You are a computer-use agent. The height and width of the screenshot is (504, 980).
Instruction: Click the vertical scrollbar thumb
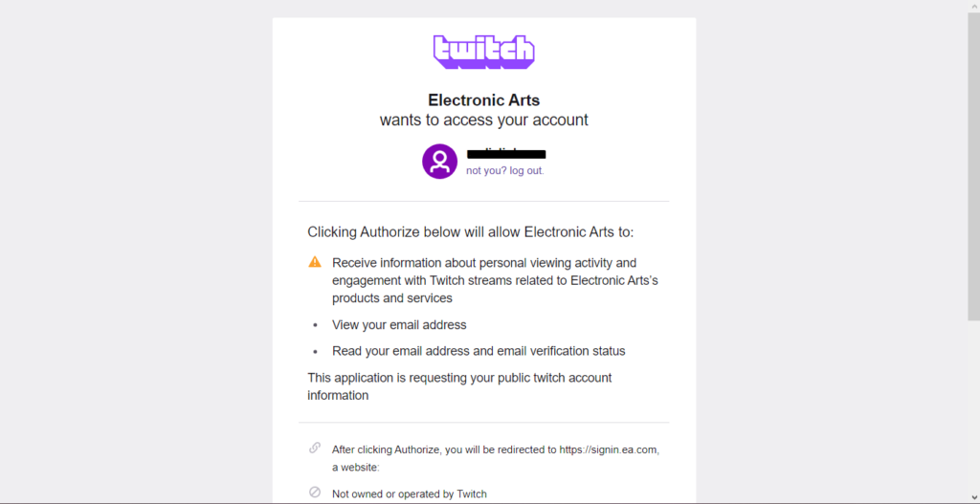coord(972,163)
